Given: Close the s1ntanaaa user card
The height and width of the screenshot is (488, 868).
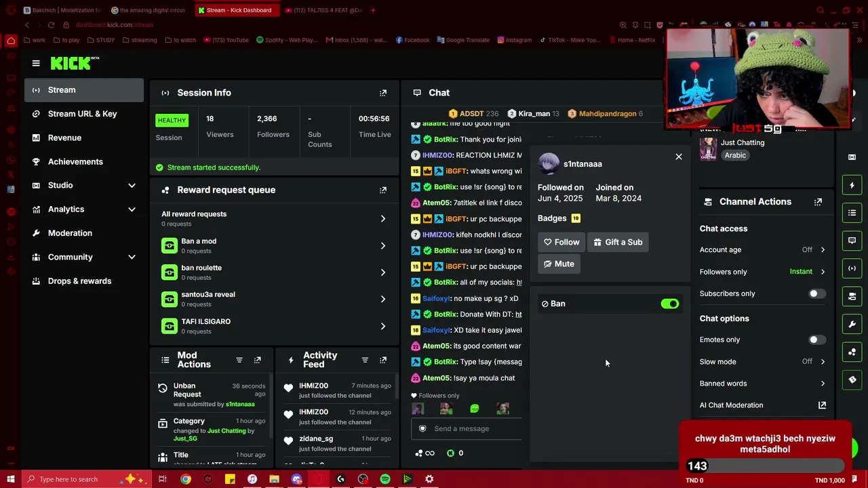Looking at the screenshot, I should [679, 157].
